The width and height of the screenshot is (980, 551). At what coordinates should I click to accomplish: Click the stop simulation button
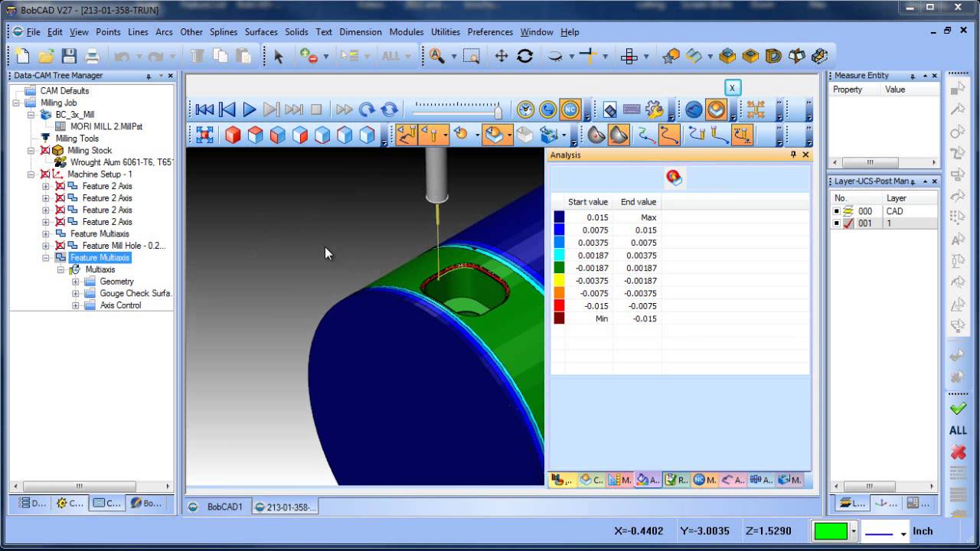316,110
